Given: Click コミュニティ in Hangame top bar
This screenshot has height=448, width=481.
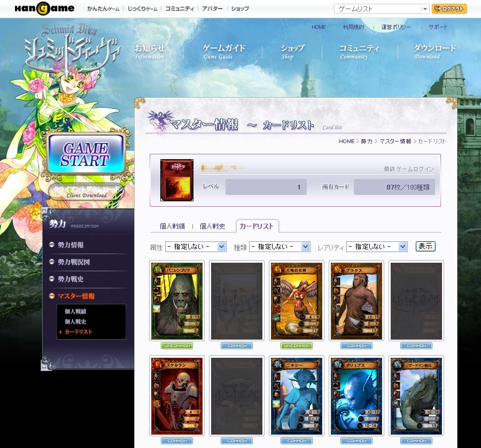Looking at the screenshot, I should (180, 9).
